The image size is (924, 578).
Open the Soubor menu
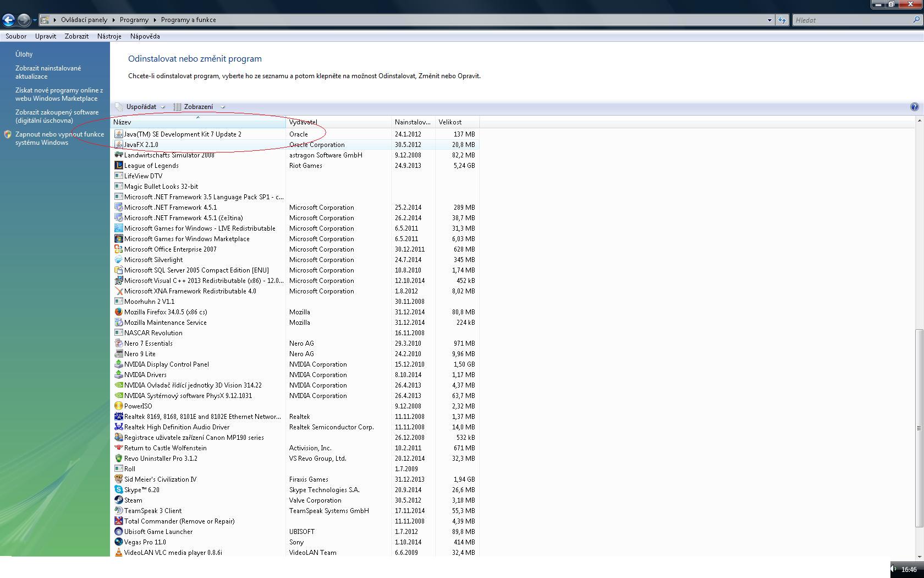[16, 36]
